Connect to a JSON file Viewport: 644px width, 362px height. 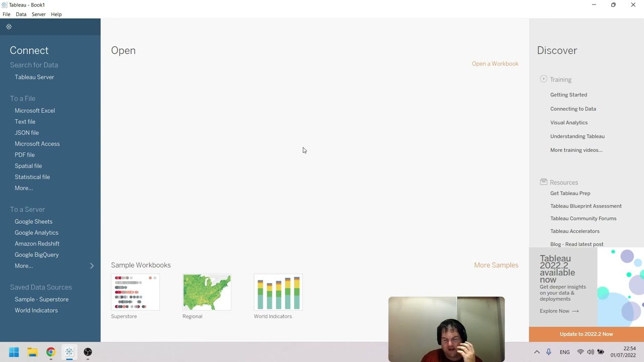(x=27, y=133)
